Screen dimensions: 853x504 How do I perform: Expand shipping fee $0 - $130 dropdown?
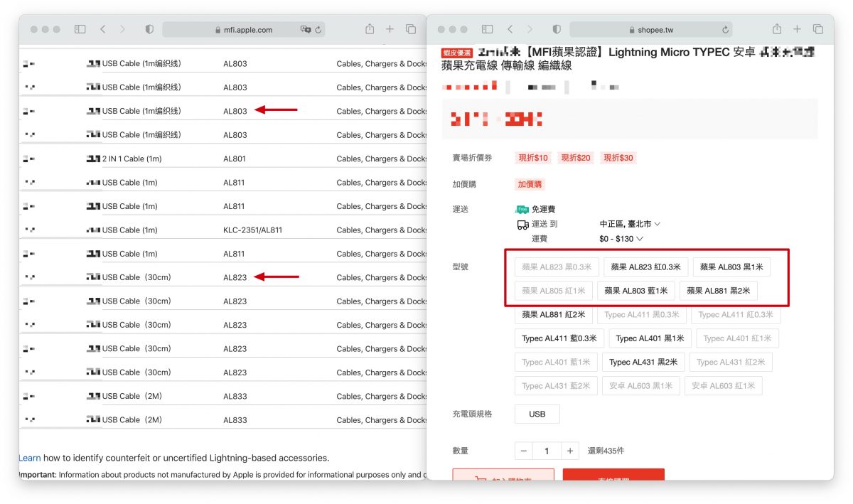[621, 239]
